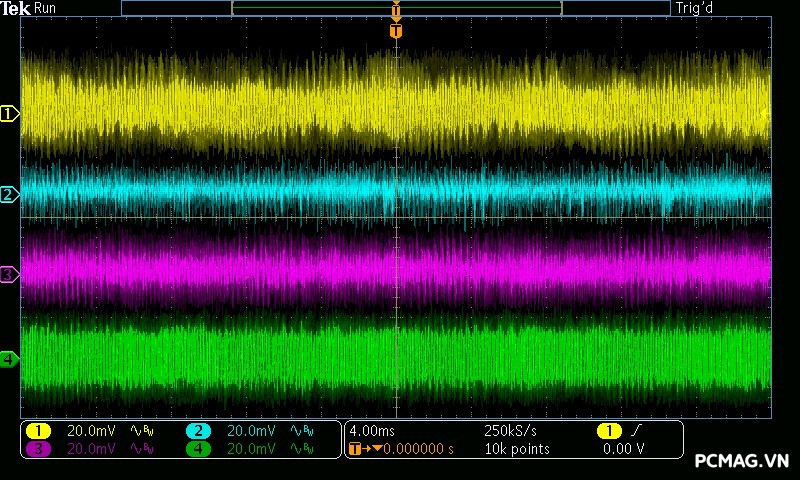Click the trigger source channel 1 badge
Screen dimensions: 800x480
tap(608, 430)
